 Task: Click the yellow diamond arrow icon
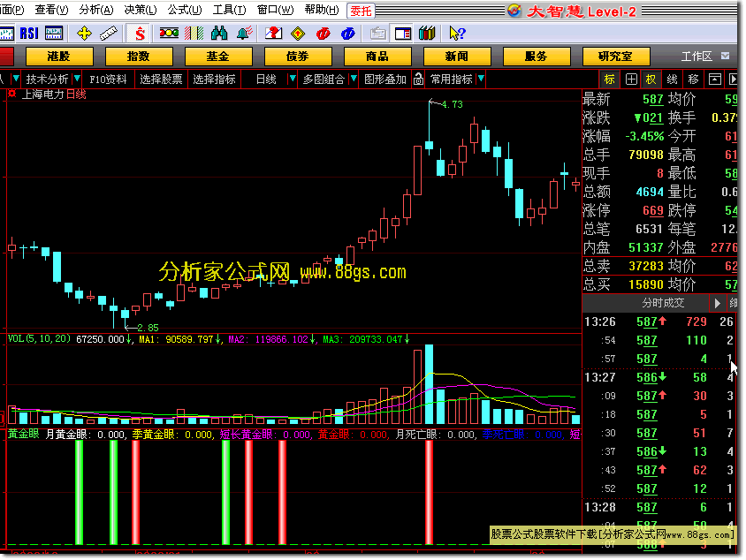pyautogui.click(x=298, y=34)
